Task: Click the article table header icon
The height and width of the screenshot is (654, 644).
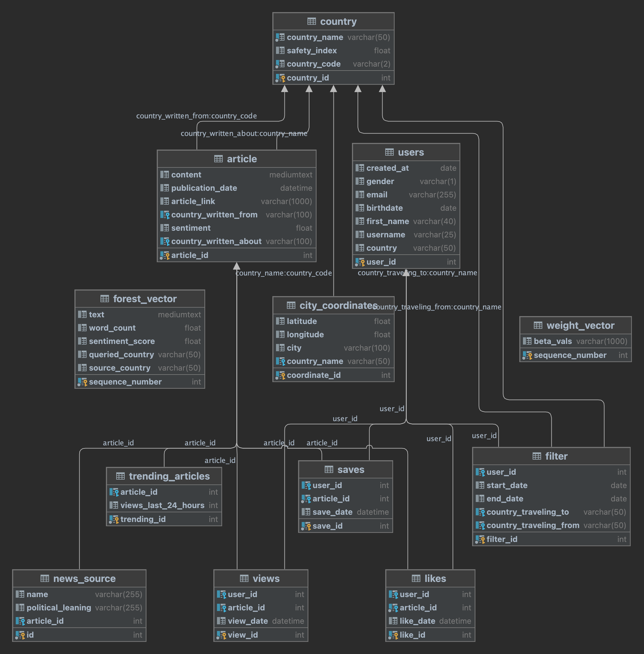Action: coord(218,159)
